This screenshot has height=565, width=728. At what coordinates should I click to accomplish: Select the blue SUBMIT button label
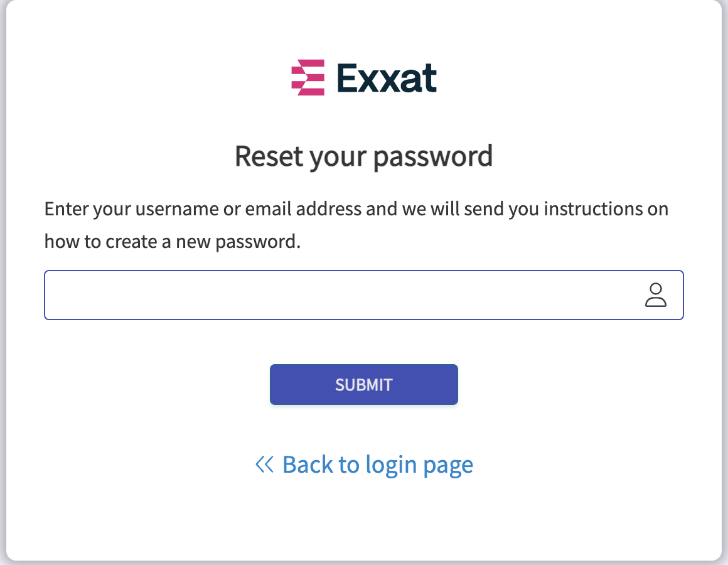(364, 385)
